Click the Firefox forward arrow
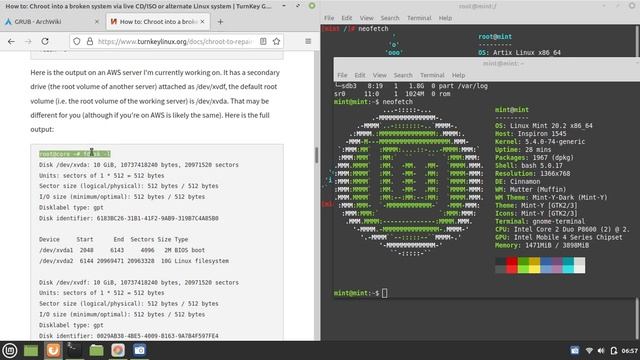The width and height of the screenshot is (640, 360). [x=28, y=41]
